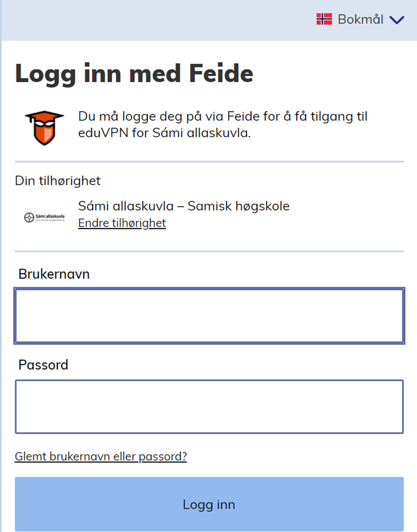417x532 pixels.
Task: Click the downward arrow beside Bokmål
Action: (x=397, y=20)
